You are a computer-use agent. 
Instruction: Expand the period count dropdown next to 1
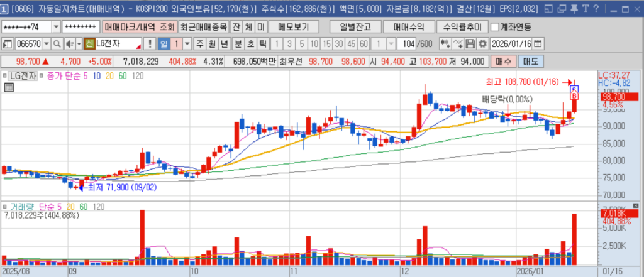pyautogui.click(x=392, y=44)
